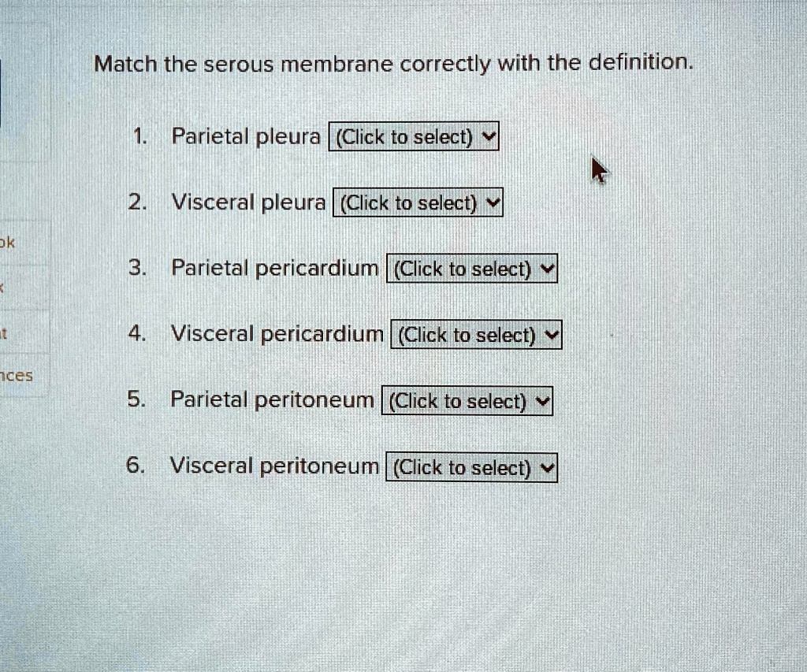Open the Parietal pleura dropdown
The width and height of the screenshot is (807, 672).
(413, 138)
